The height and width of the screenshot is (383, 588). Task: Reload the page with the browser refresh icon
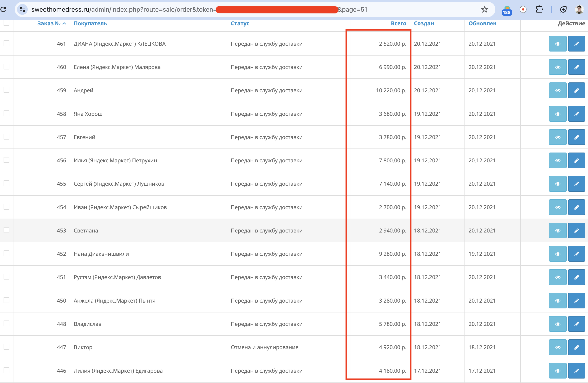click(3, 9)
